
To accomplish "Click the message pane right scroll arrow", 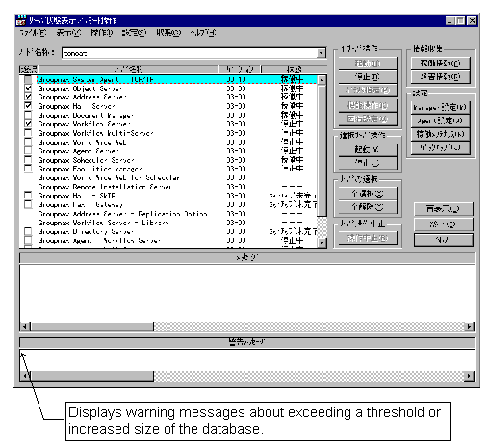I will point(470,327).
